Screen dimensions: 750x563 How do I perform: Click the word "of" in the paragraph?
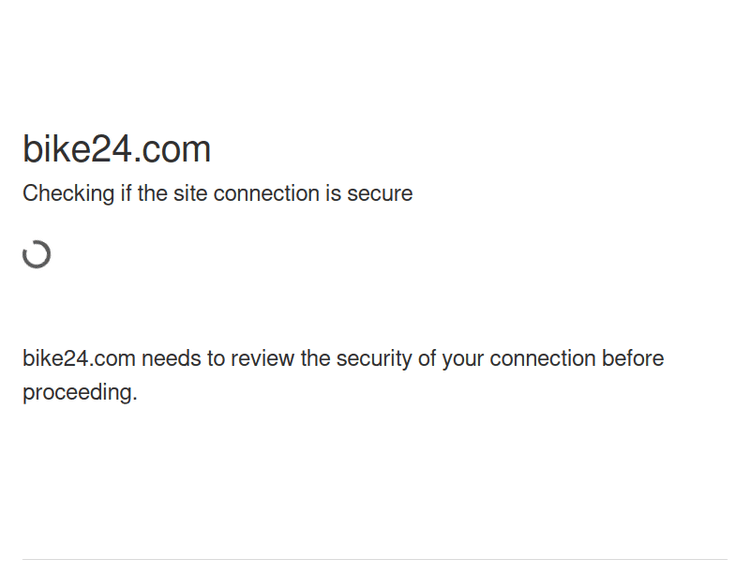tap(426, 359)
